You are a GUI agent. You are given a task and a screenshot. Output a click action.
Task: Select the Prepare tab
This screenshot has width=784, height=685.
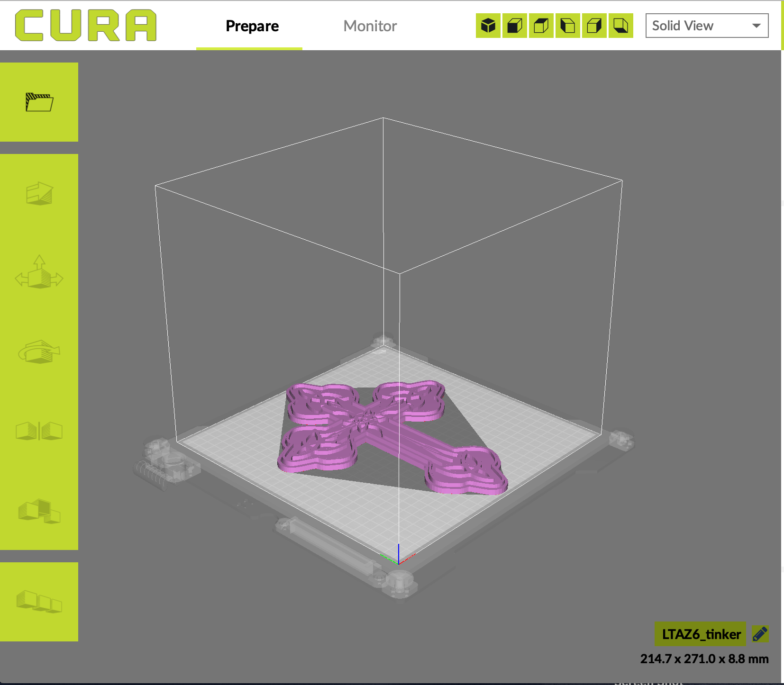252,26
